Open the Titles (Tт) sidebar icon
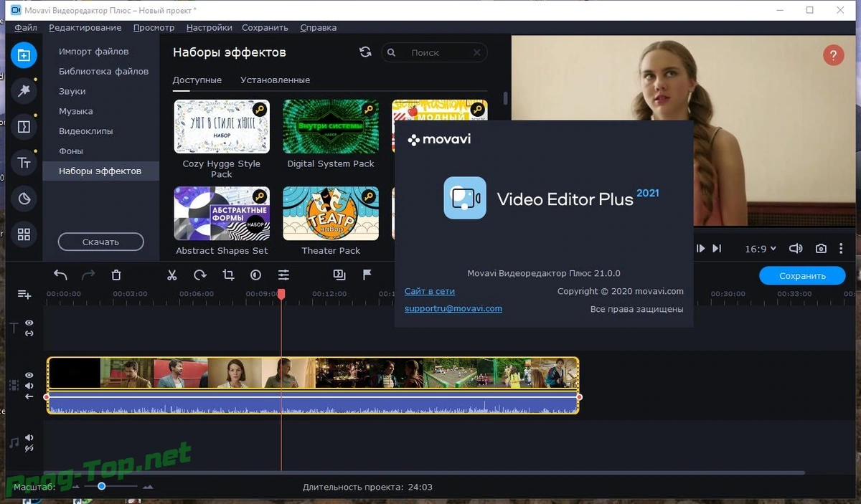The image size is (861, 504). [x=24, y=163]
